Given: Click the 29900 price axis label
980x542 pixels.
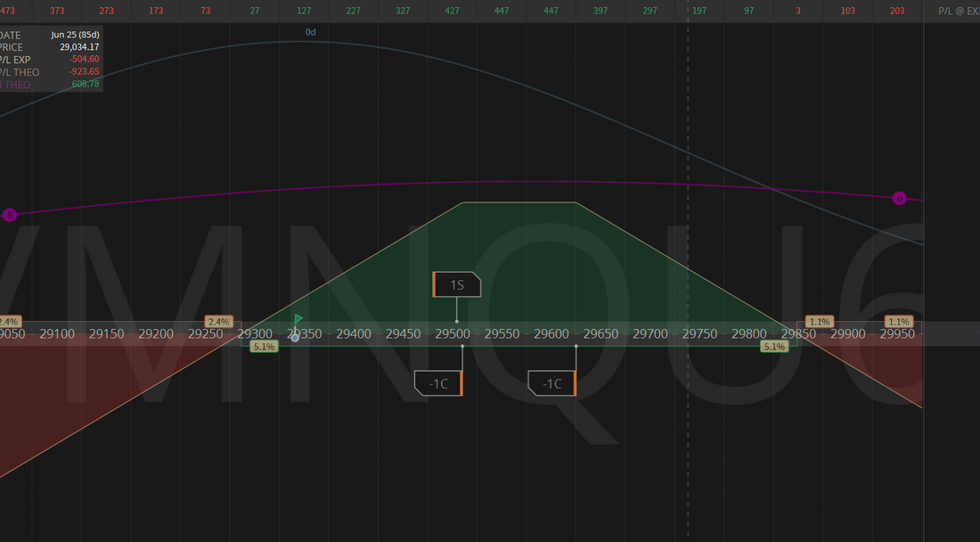Looking at the screenshot, I should 847,333.
